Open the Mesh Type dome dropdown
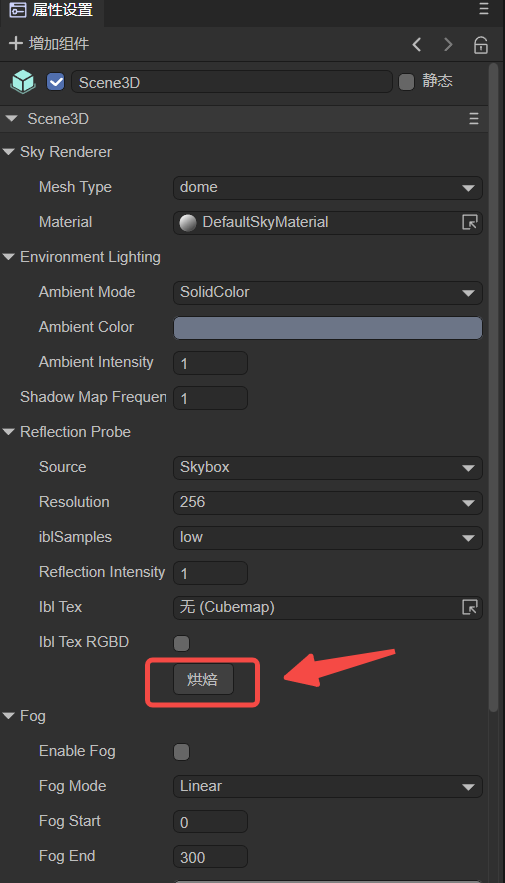 (x=328, y=188)
